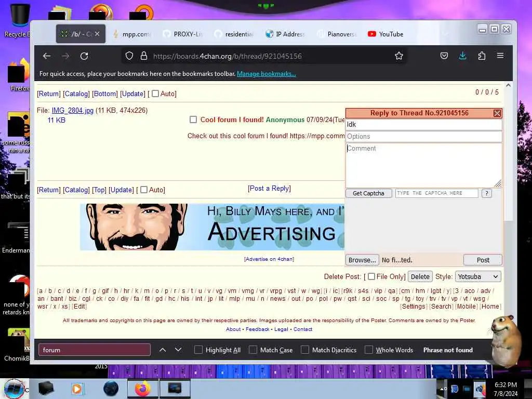Click the site security padlock icon
This screenshot has width=532, height=399.
point(144,56)
